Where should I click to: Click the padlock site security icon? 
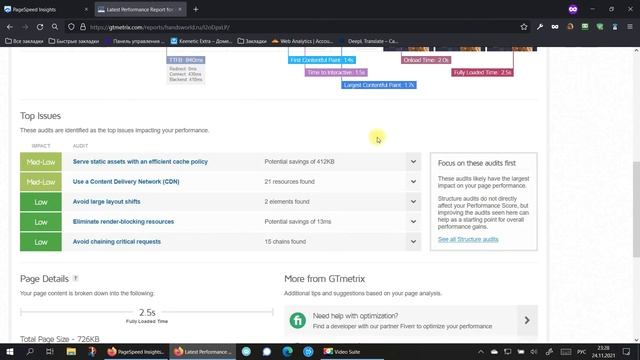pyautogui.click(x=83, y=27)
